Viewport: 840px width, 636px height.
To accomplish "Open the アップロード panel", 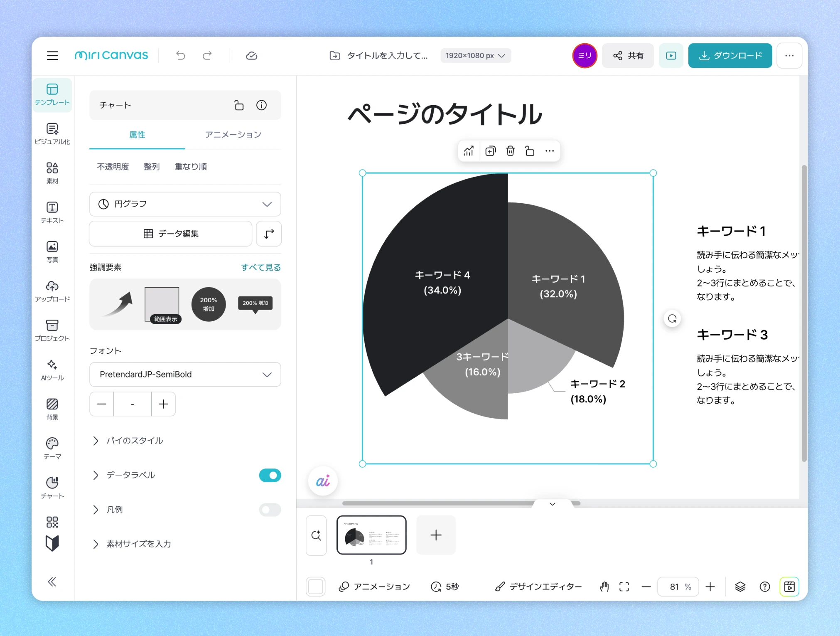I will click(52, 291).
